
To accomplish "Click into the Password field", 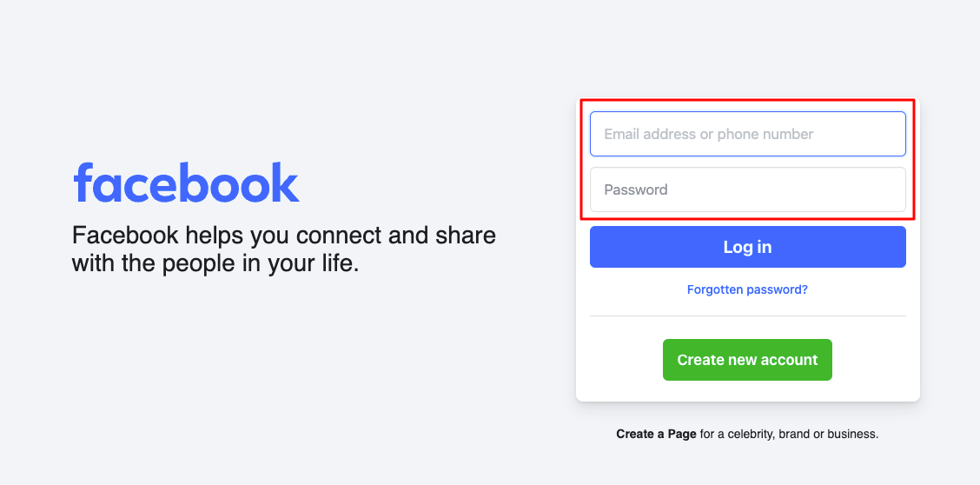I will click(x=747, y=189).
